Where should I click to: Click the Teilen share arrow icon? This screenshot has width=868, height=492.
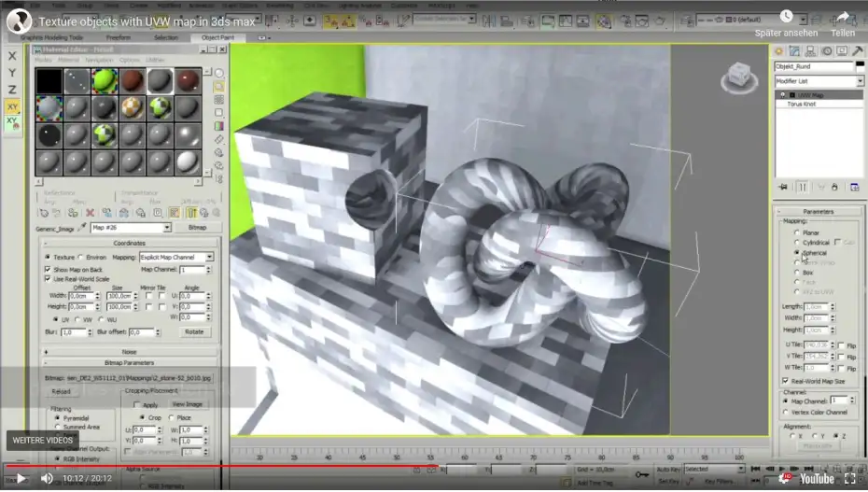(x=843, y=17)
